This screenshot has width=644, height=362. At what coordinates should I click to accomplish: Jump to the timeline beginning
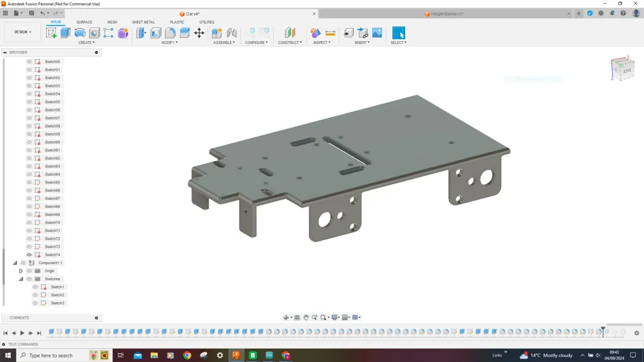pyautogui.click(x=5, y=333)
